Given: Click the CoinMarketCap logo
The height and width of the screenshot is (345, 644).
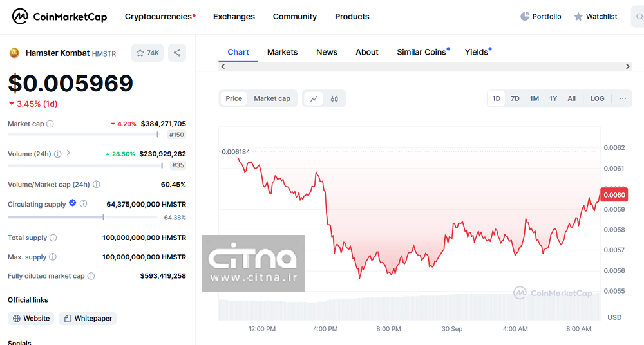Looking at the screenshot, I should tap(59, 17).
